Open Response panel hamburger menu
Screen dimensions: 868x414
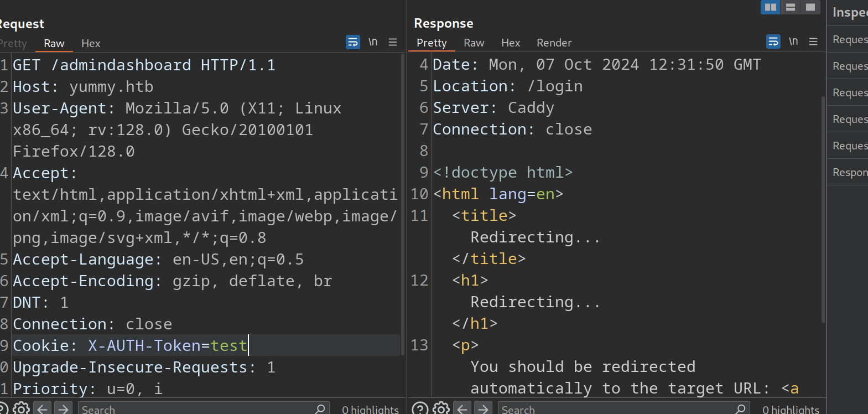(813, 42)
